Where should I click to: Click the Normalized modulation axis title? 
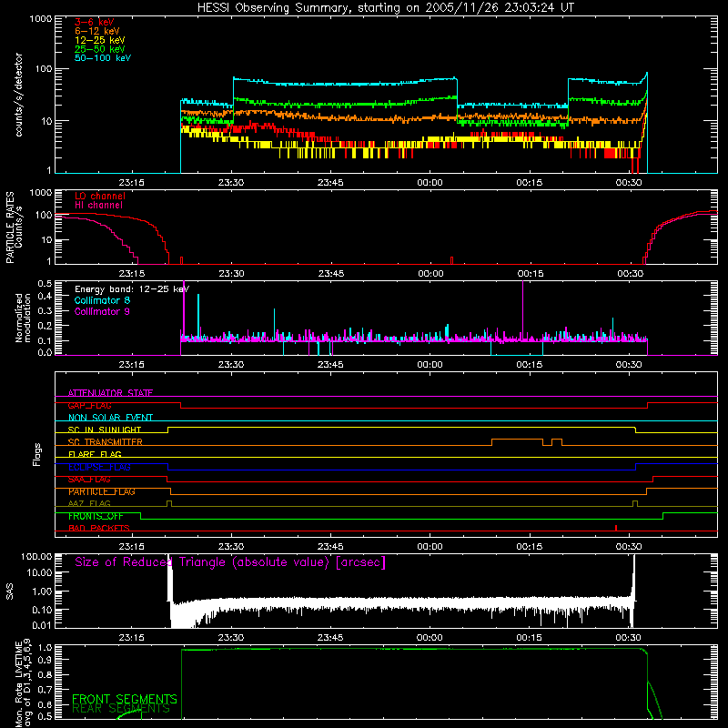click(x=23, y=318)
